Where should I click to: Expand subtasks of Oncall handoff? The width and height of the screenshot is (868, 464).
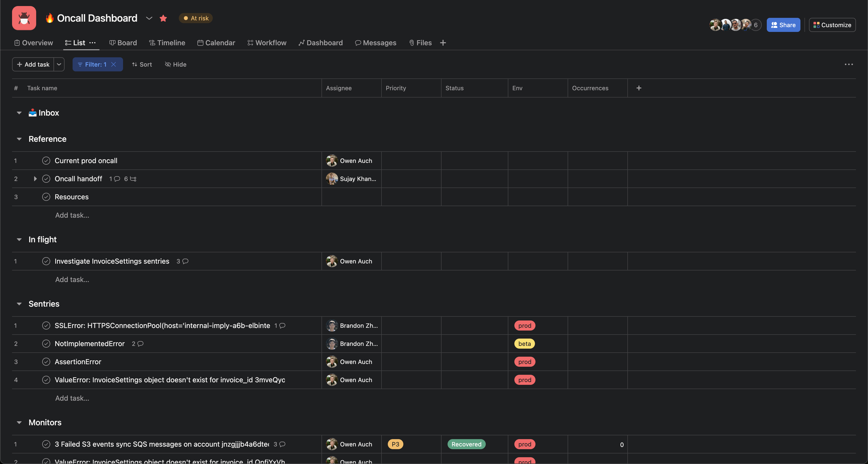(x=35, y=179)
